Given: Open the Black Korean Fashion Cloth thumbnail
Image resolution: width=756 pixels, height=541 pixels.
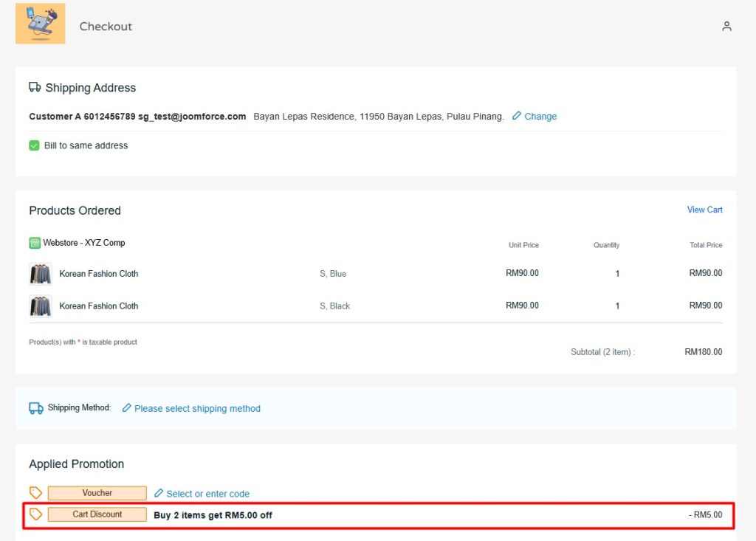Looking at the screenshot, I should pos(41,306).
